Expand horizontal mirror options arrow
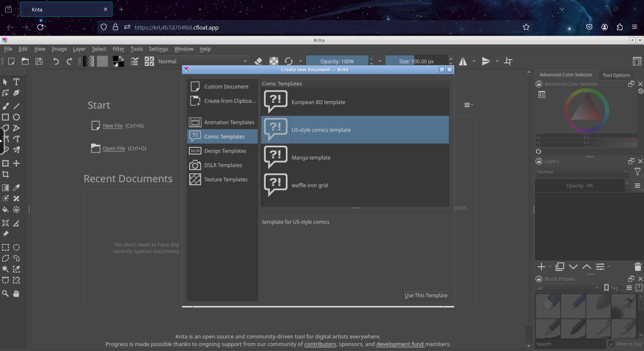Image resolution: width=644 pixels, height=351 pixels. coord(474,61)
